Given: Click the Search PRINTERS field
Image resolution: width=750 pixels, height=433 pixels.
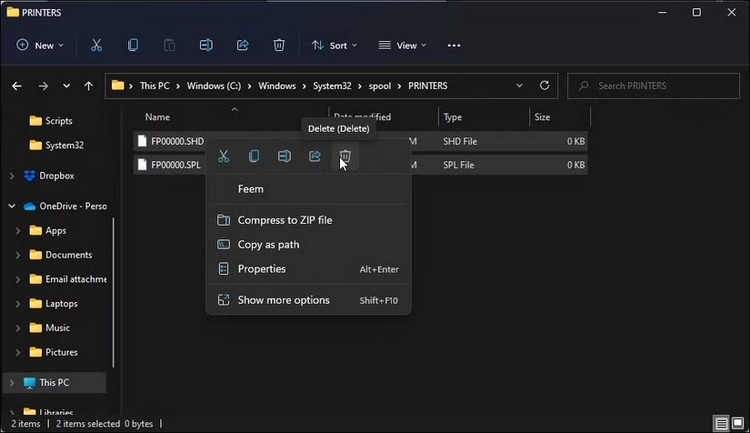Looking at the screenshot, I should pyautogui.click(x=653, y=86).
